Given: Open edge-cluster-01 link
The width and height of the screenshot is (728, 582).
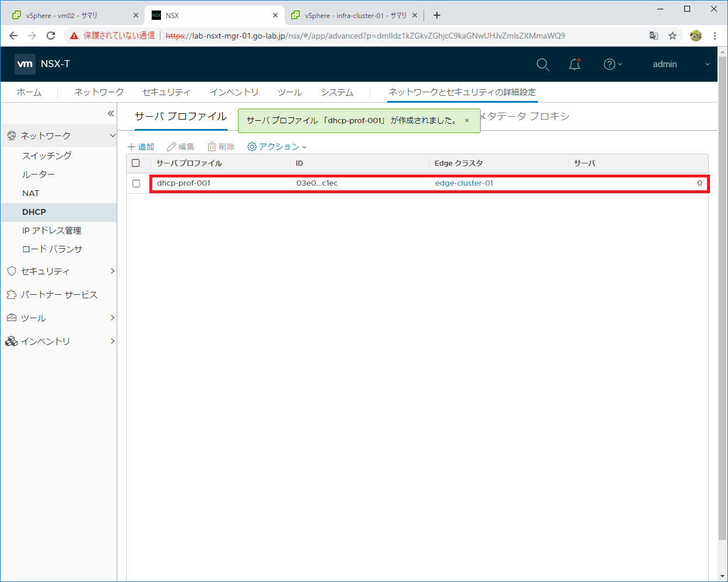Looking at the screenshot, I should click(x=464, y=183).
